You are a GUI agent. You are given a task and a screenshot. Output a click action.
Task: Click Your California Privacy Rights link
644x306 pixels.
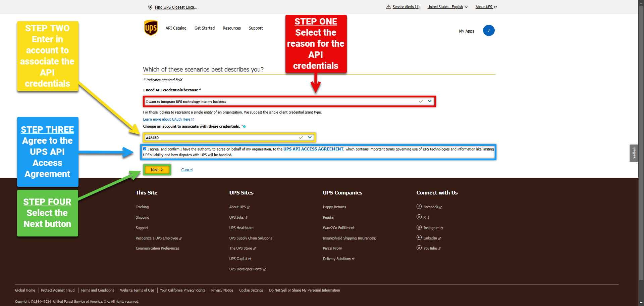pos(182,290)
